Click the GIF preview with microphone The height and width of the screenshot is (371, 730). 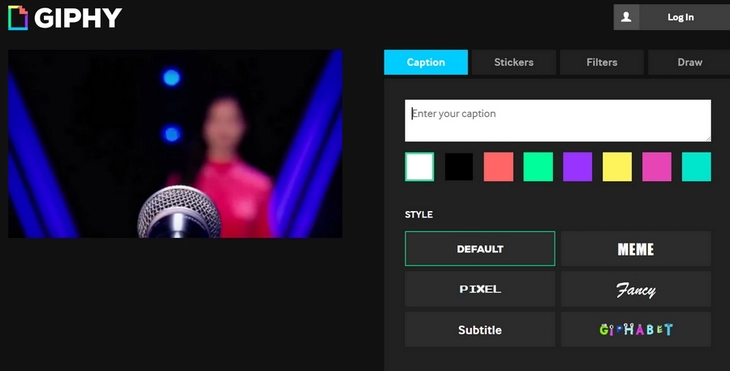pos(175,144)
